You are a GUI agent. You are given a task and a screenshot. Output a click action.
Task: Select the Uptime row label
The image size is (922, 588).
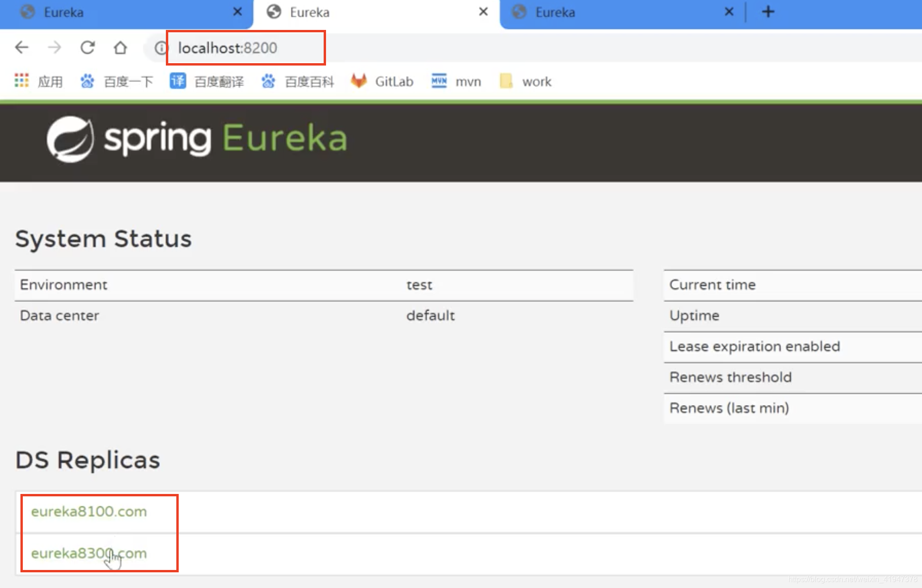click(x=694, y=316)
